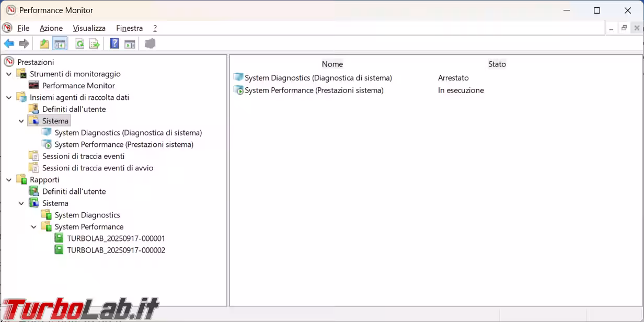This screenshot has height=322, width=644.
Task: Toggle the Show/Hide action pane button
Action: point(130,44)
